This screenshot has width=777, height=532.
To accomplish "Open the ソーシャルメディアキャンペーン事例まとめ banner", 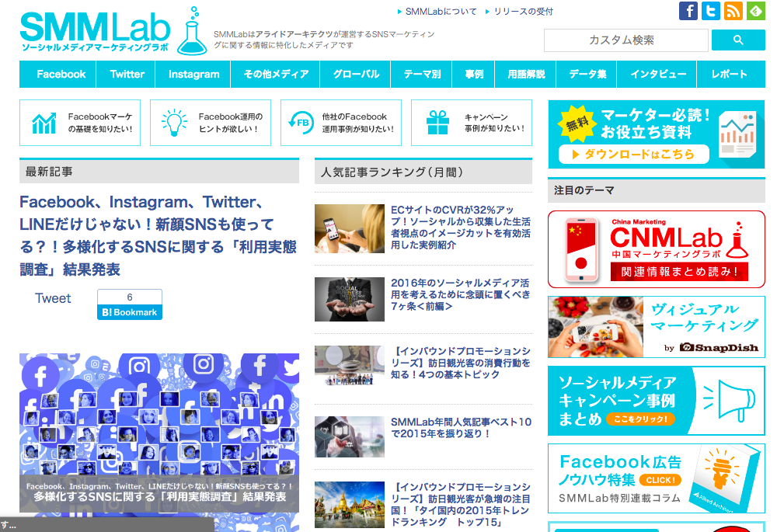I will 656,401.
